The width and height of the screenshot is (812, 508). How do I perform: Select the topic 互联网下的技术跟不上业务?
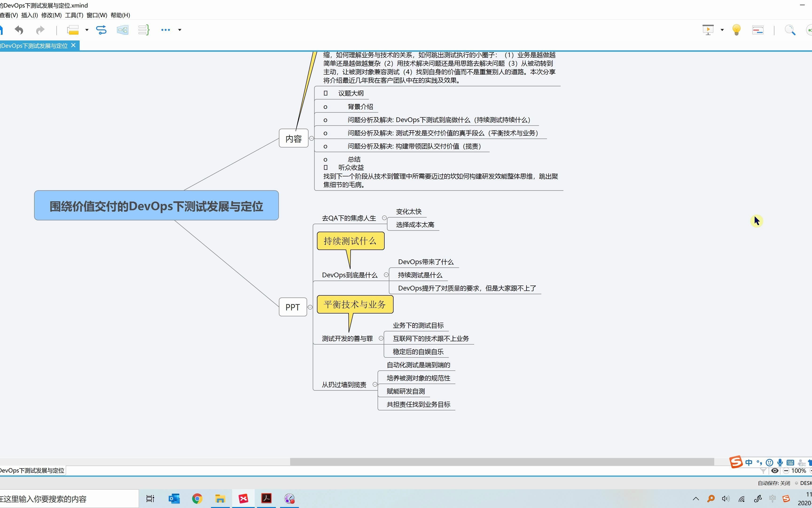431,339
